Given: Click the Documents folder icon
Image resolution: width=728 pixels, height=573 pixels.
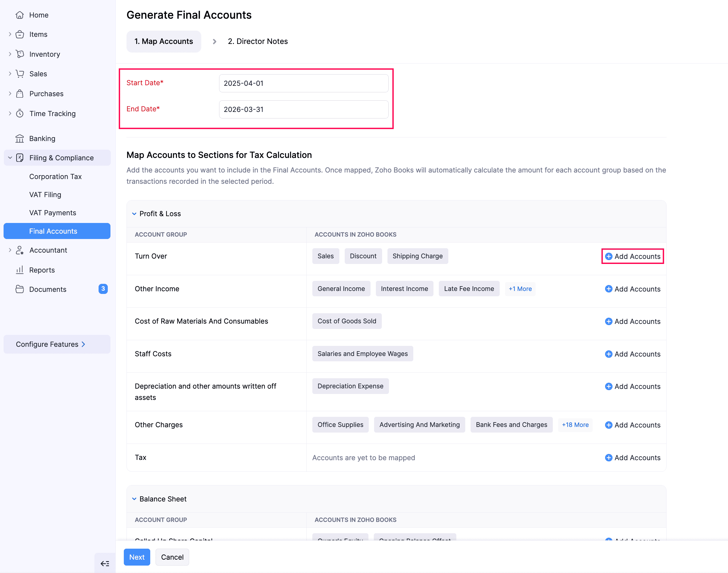Looking at the screenshot, I should pos(20,289).
